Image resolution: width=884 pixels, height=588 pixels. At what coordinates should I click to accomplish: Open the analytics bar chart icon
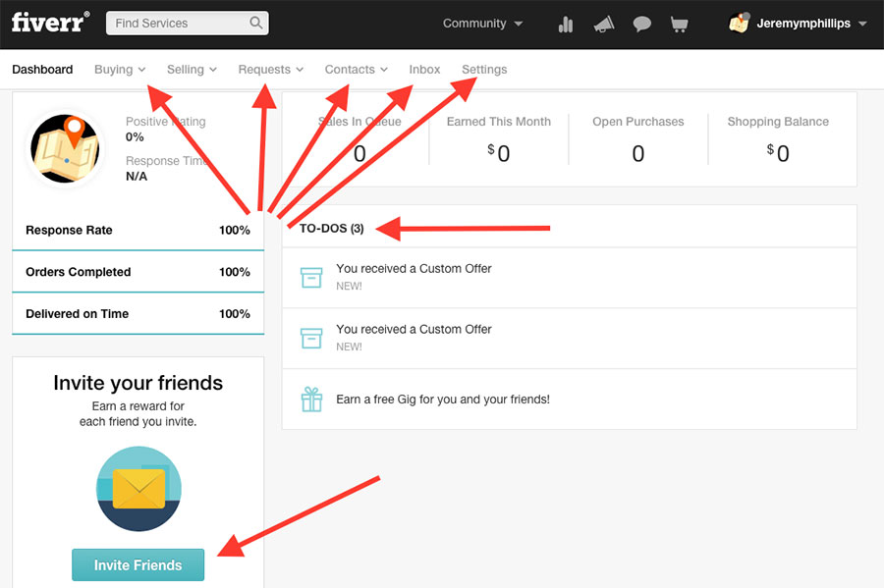tap(566, 25)
